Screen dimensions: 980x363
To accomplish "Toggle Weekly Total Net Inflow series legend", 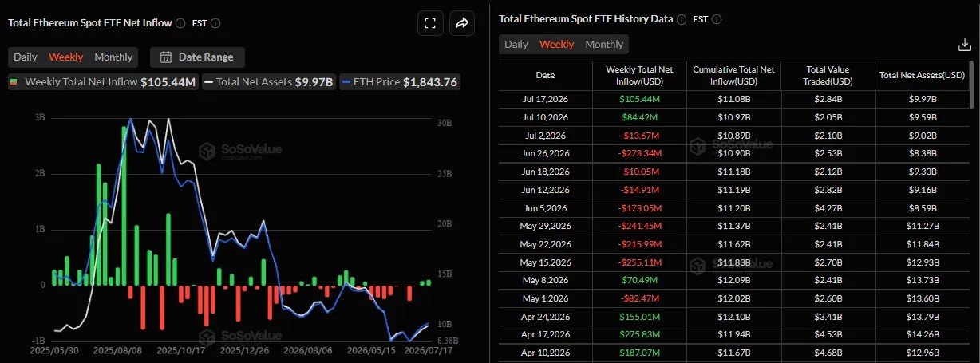I will pos(102,81).
